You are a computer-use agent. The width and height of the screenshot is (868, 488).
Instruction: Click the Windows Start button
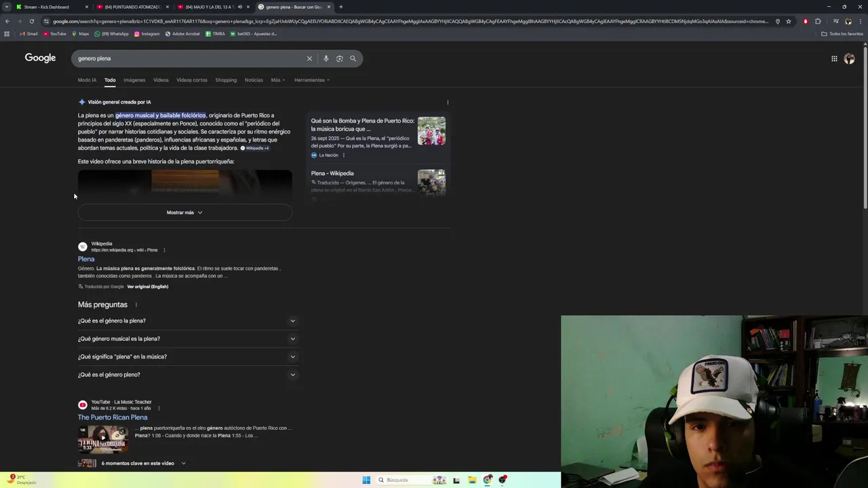pyautogui.click(x=366, y=480)
